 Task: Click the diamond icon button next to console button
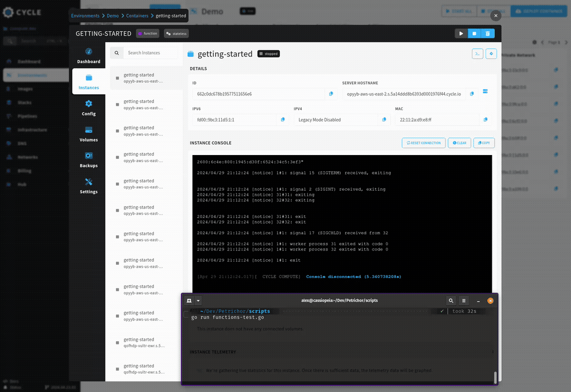[491, 54]
